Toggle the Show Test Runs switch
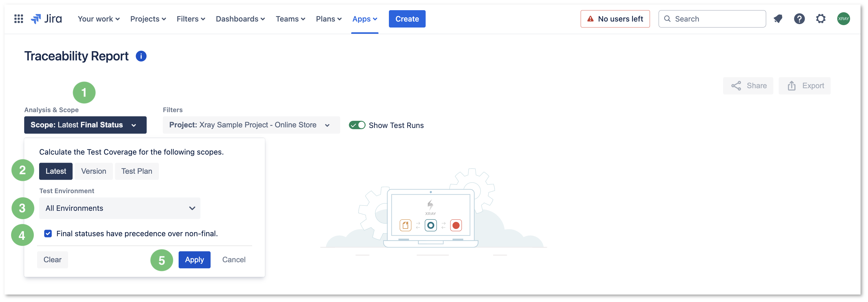Image resolution: width=868 pixels, height=302 pixels. click(357, 125)
